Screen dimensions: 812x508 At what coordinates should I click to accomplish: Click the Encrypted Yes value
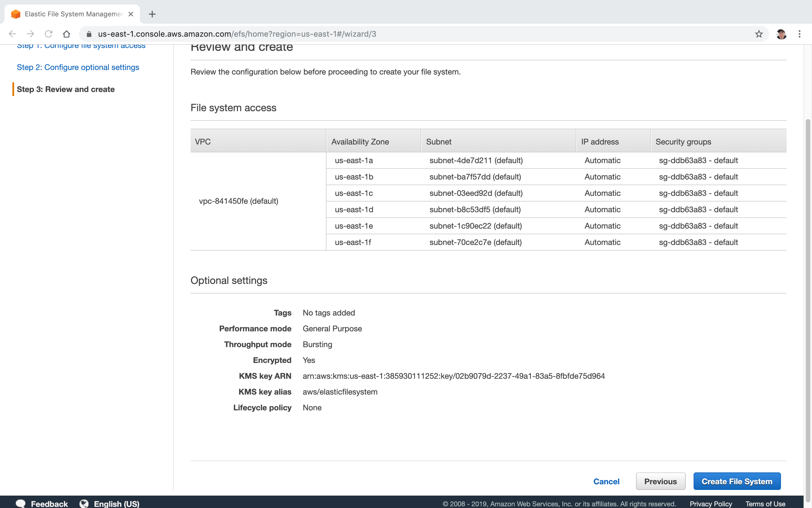pyautogui.click(x=309, y=360)
